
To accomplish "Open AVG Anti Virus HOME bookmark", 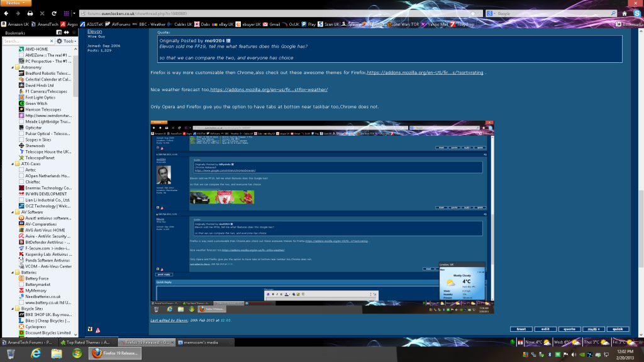I will (42, 230).
